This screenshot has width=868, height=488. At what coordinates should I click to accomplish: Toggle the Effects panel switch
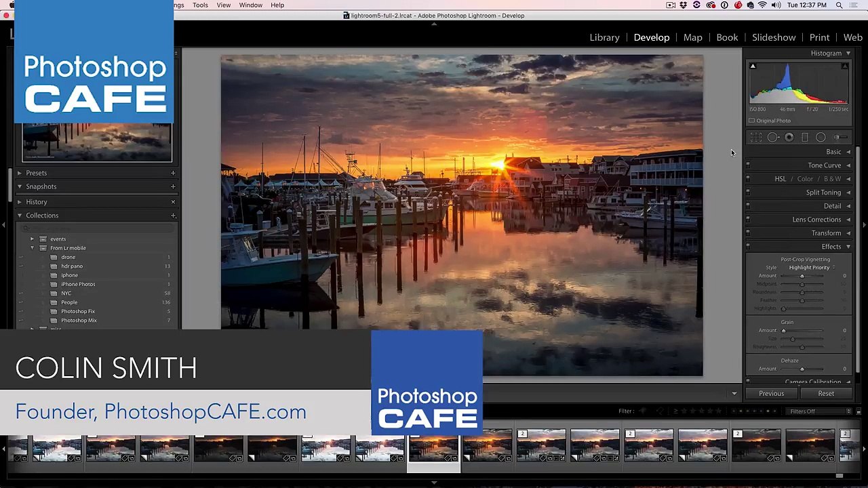point(748,247)
